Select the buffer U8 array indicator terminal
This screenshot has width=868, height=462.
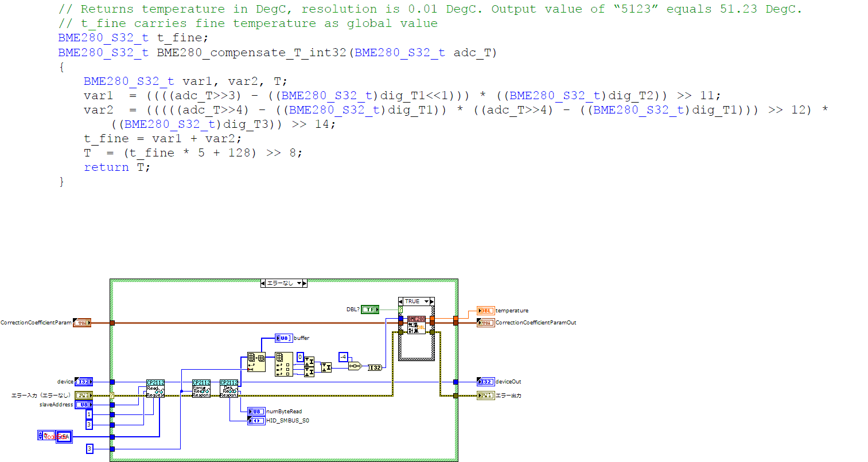pos(283,338)
